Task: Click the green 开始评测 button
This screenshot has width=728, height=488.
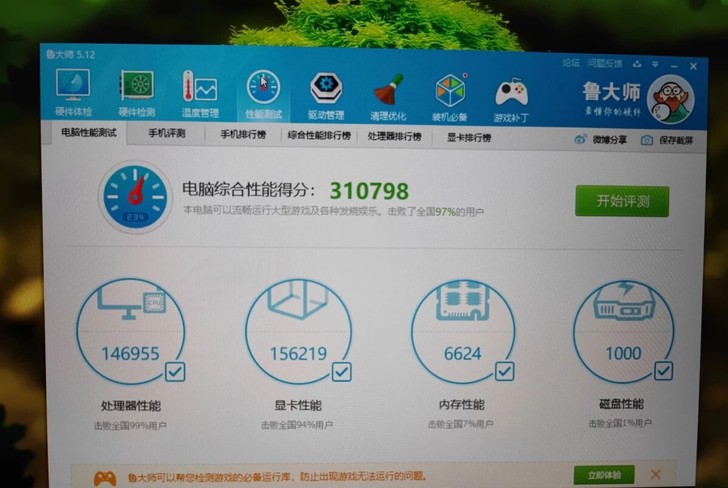Action: click(x=622, y=201)
